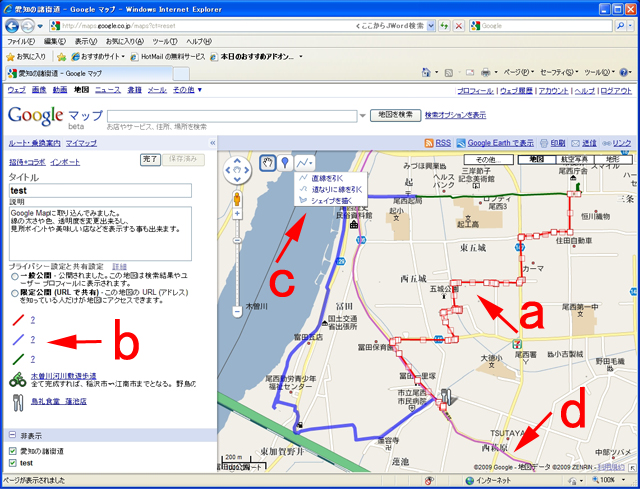Switch to the standard map view tab
This screenshot has height=489, width=640.
tap(536, 159)
